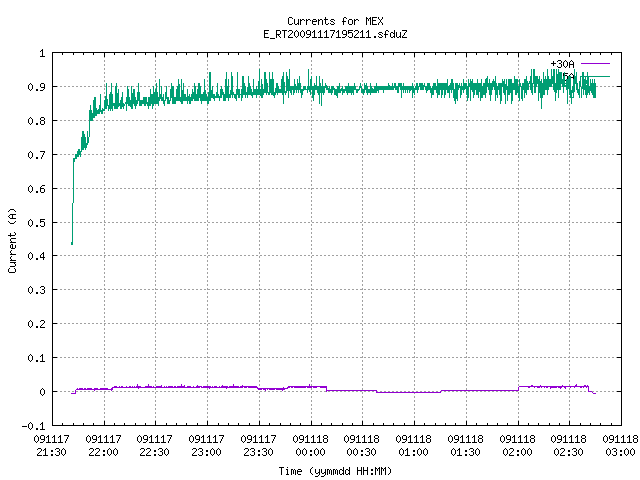Click the green legend line sample
This screenshot has height=480, width=640.
coord(595,76)
